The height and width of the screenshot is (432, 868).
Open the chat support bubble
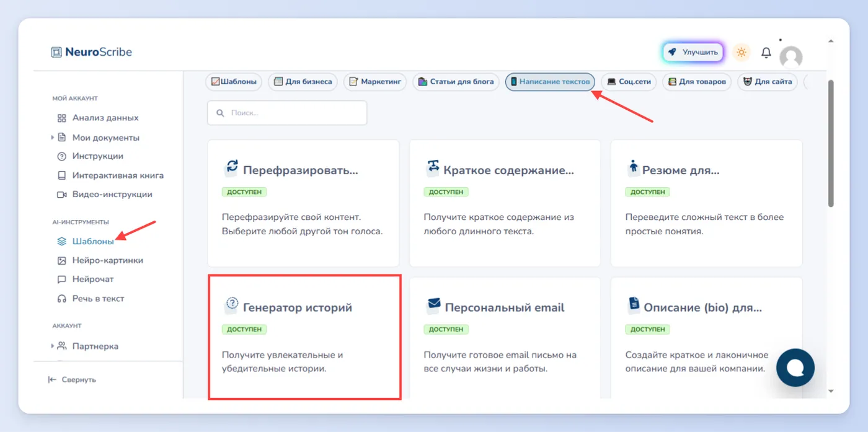coord(795,368)
